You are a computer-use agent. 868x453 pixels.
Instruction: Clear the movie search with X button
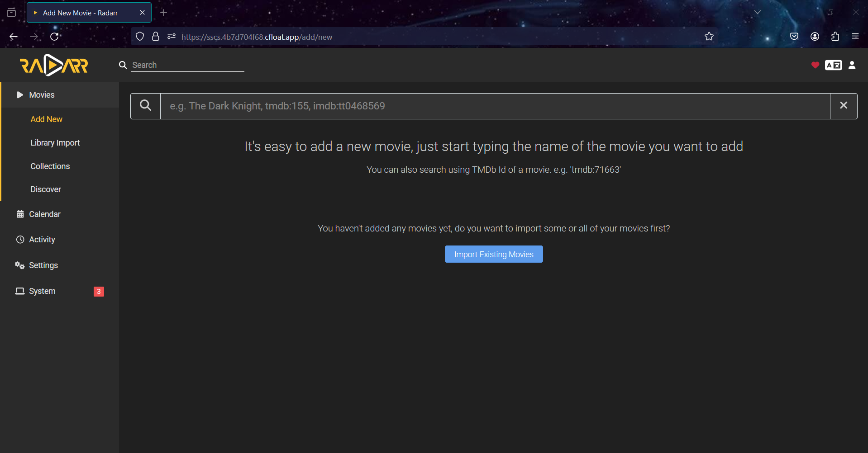[x=844, y=106]
